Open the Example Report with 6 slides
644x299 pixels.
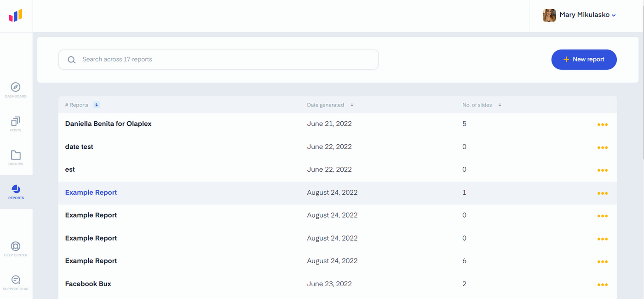coord(91,261)
